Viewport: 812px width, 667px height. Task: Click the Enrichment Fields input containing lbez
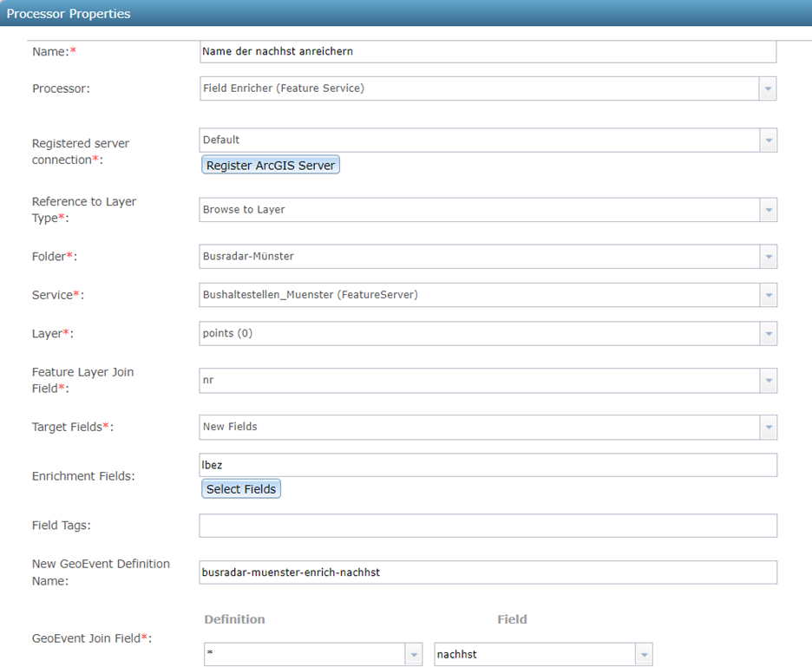click(x=488, y=465)
